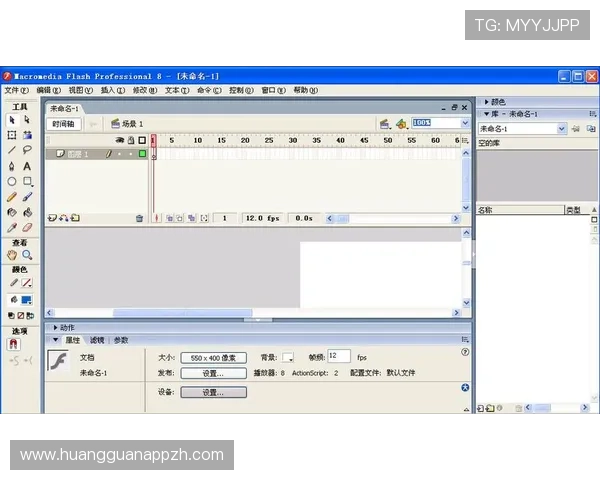600x480 pixels.
Task: Select the Eraser tool
Action: click(x=27, y=228)
